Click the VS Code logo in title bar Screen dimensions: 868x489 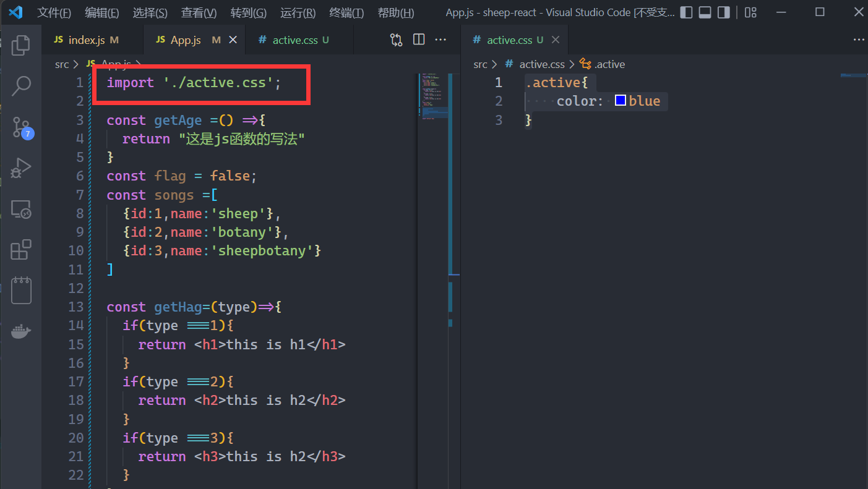(15, 12)
